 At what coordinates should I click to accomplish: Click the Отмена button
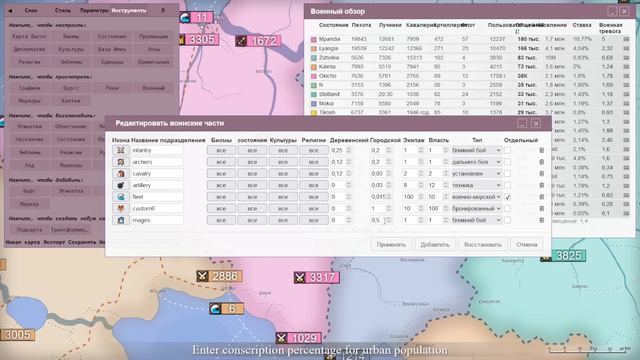[527, 244]
